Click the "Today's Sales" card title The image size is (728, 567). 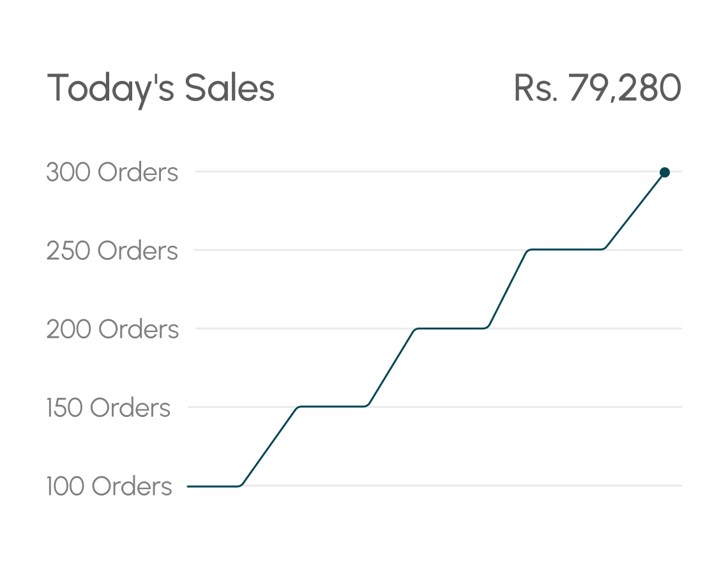161,88
